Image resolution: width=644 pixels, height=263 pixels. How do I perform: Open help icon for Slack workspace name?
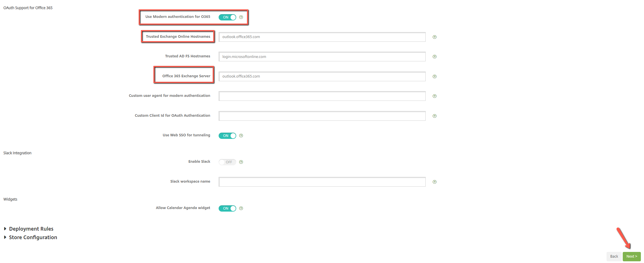(434, 182)
